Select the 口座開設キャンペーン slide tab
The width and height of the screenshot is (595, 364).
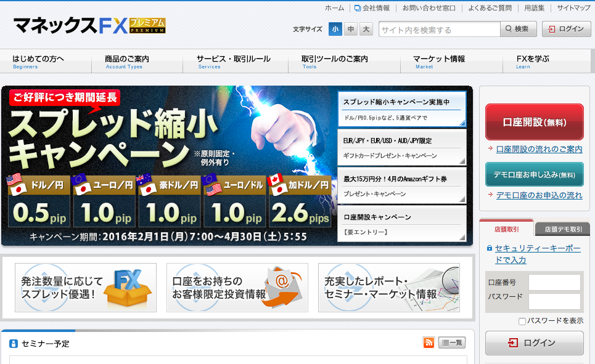(402, 224)
